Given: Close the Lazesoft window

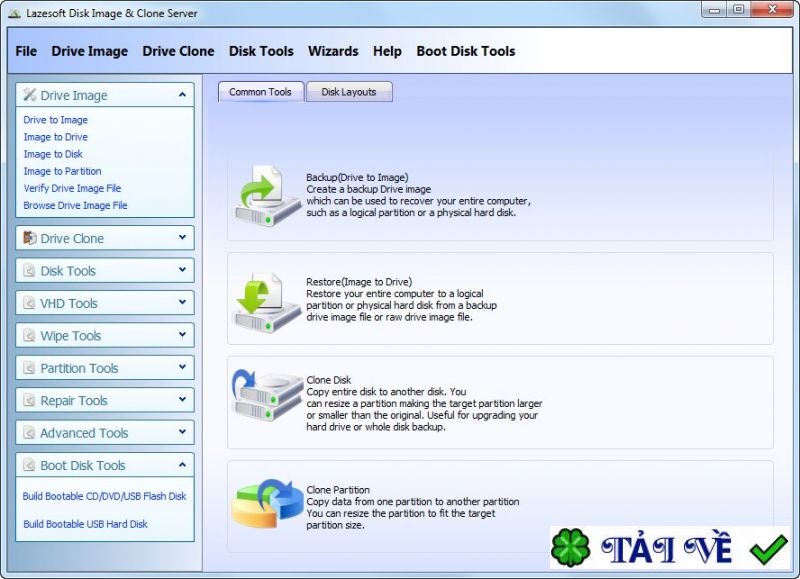Looking at the screenshot, I should (x=772, y=10).
